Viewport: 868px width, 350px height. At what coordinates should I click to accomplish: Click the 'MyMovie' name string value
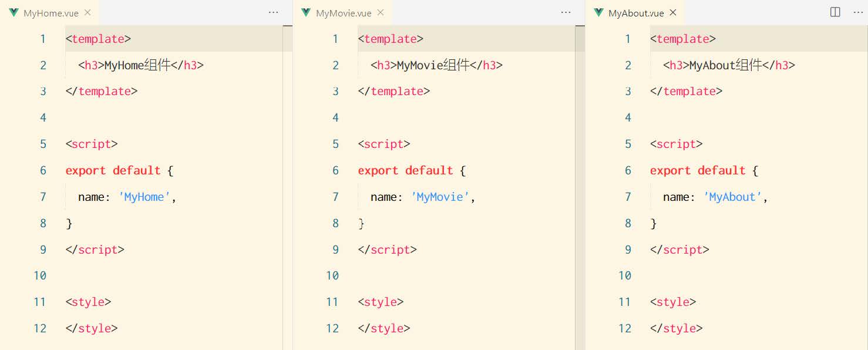click(x=440, y=197)
